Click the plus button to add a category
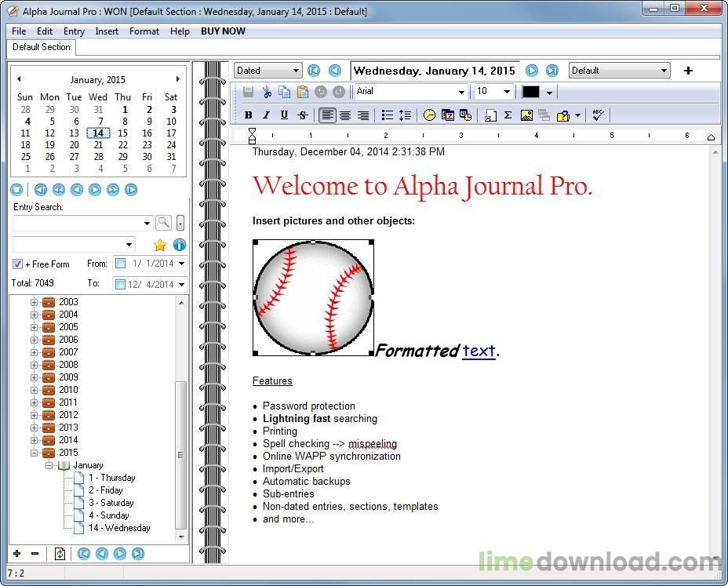The image size is (728, 586). (x=688, y=71)
